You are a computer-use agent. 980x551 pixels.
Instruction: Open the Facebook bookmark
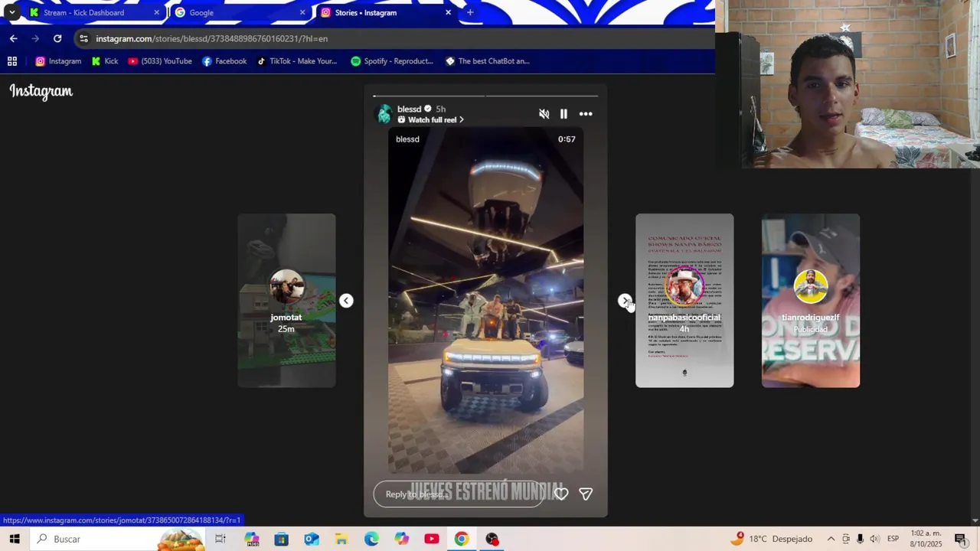[224, 61]
